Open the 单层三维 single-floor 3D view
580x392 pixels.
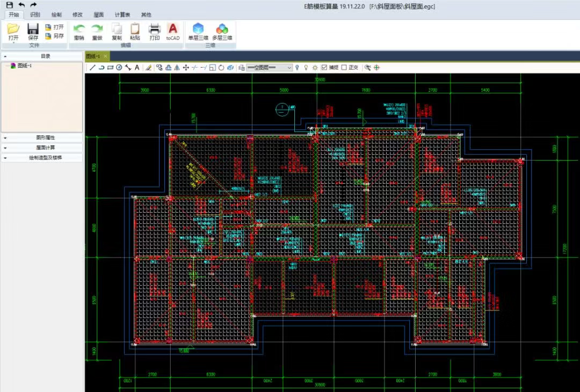tap(198, 31)
